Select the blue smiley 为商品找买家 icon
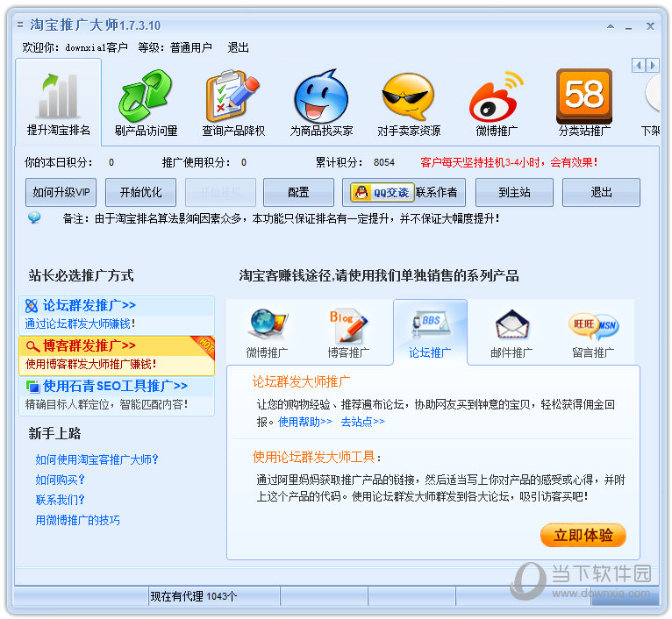Viewport: 672px width, 619px height. (x=321, y=96)
